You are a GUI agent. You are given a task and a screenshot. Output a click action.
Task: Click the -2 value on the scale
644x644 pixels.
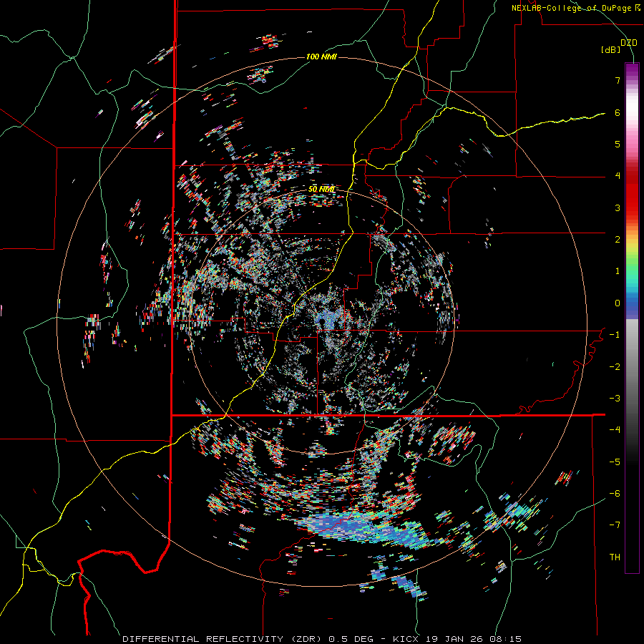[x=615, y=367]
